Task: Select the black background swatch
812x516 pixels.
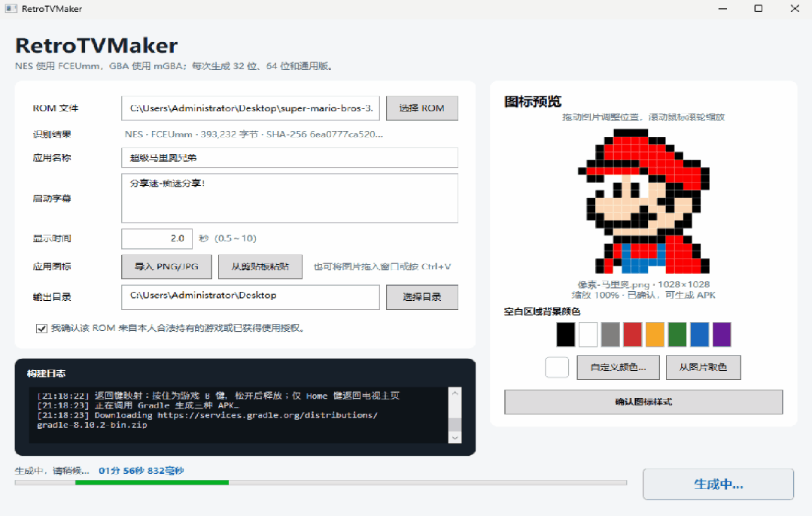Action: coord(566,334)
